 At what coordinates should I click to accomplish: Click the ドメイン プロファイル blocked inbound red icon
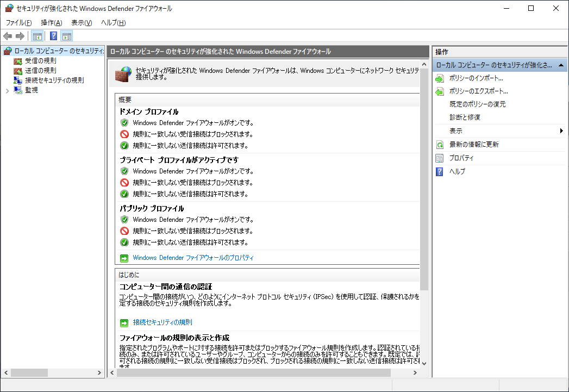pos(124,134)
